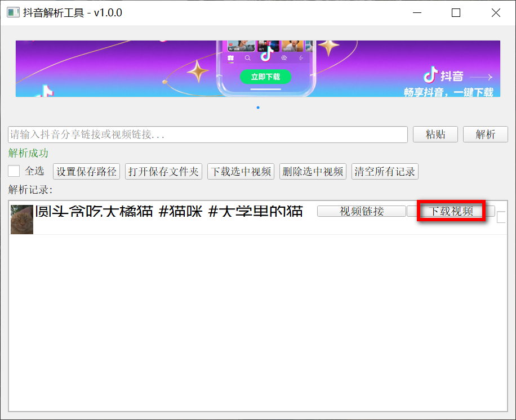Click 清空所有记录 button

385,171
